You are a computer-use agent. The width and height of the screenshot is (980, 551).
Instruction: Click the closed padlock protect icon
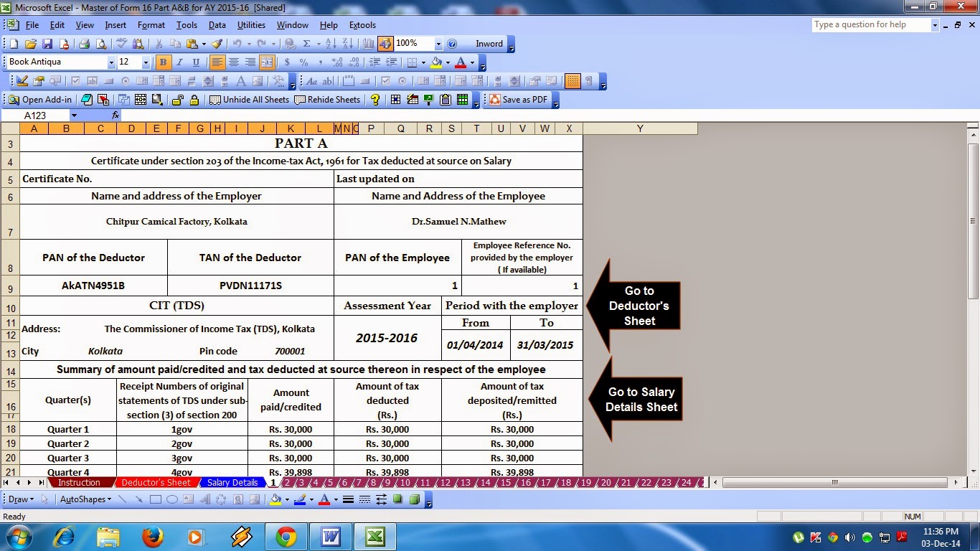pyautogui.click(x=194, y=100)
